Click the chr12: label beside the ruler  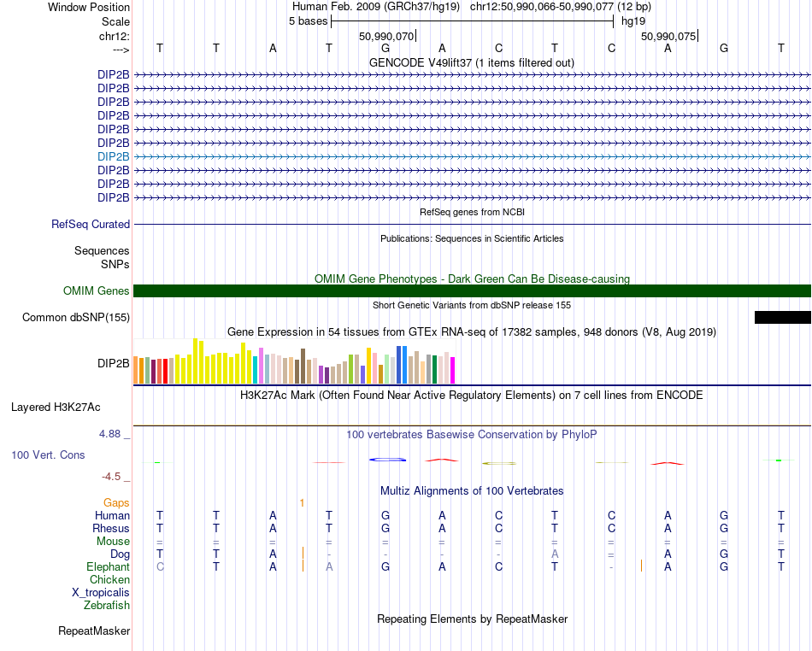coord(115,36)
